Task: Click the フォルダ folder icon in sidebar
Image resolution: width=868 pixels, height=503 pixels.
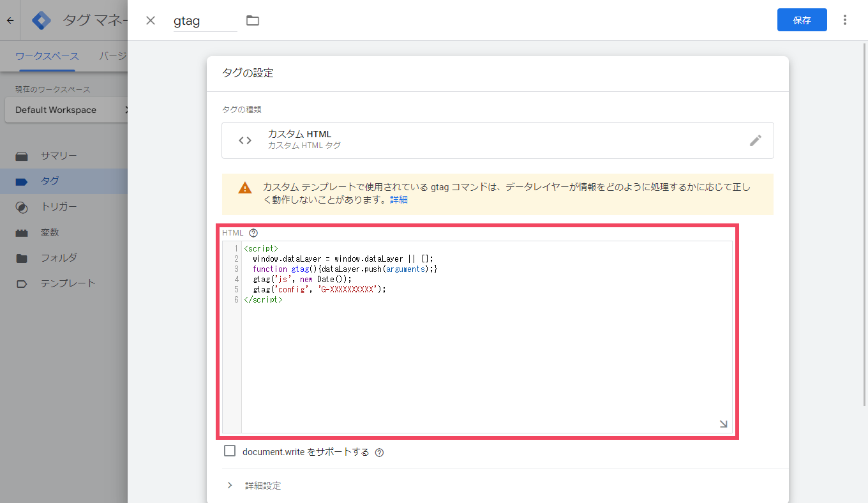Action: (x=22, y=259)
